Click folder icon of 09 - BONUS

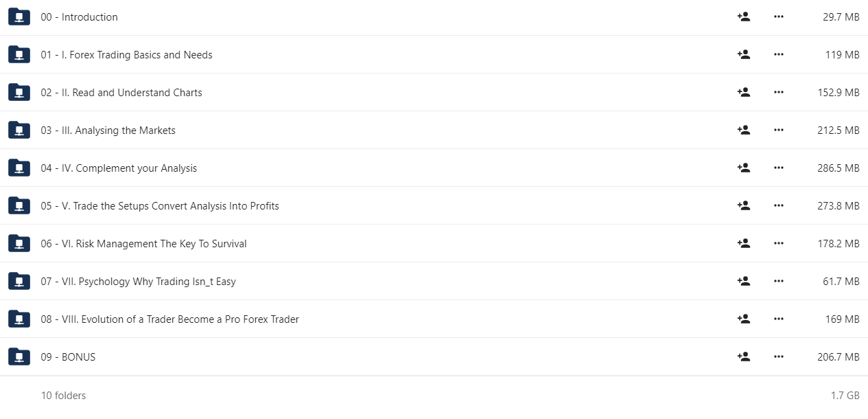coord(19,356)
